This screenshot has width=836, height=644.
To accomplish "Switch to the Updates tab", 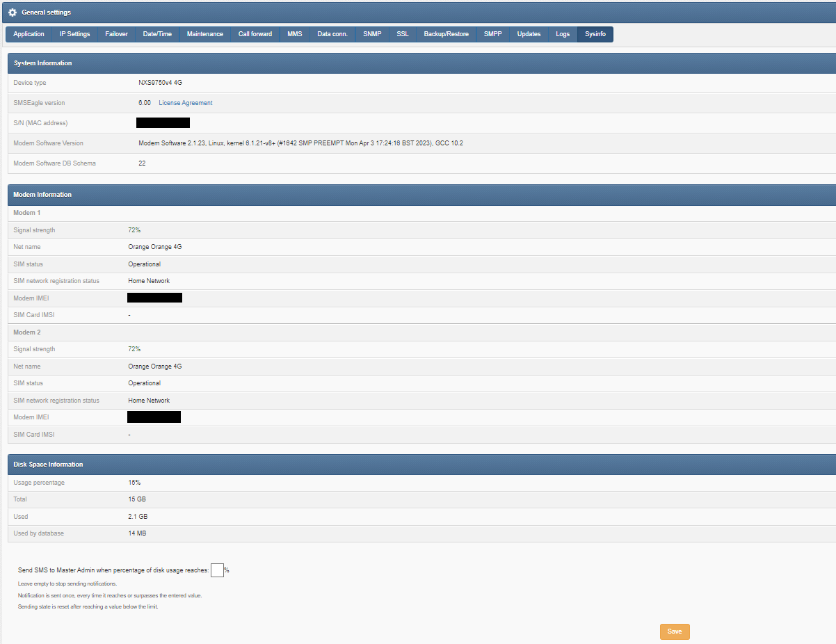I will pos(529,34).
